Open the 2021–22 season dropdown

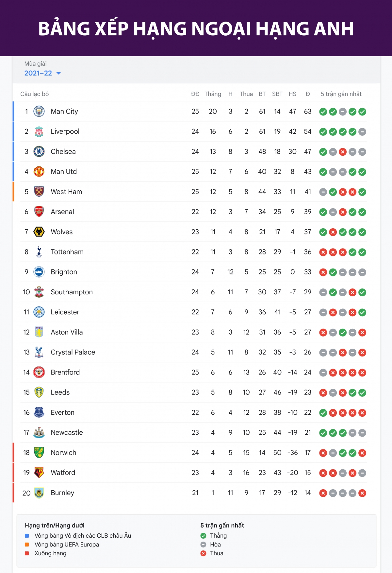click(38, 73)
